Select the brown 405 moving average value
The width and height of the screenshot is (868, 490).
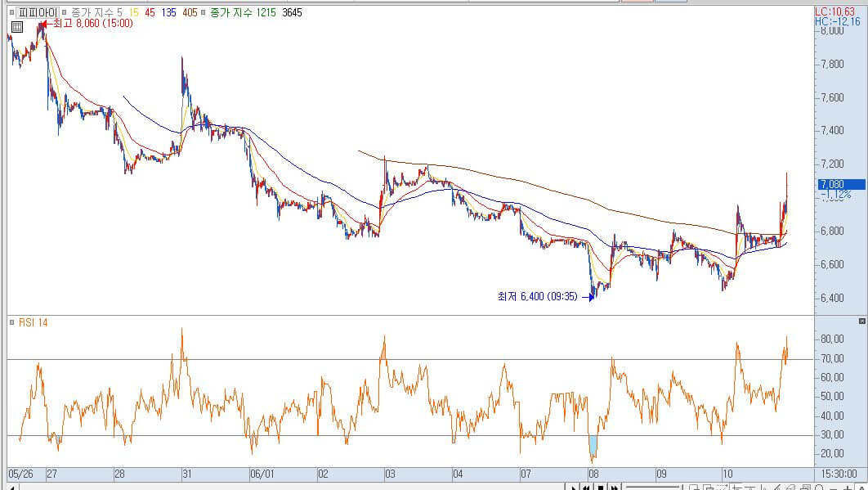coord(190,12)
